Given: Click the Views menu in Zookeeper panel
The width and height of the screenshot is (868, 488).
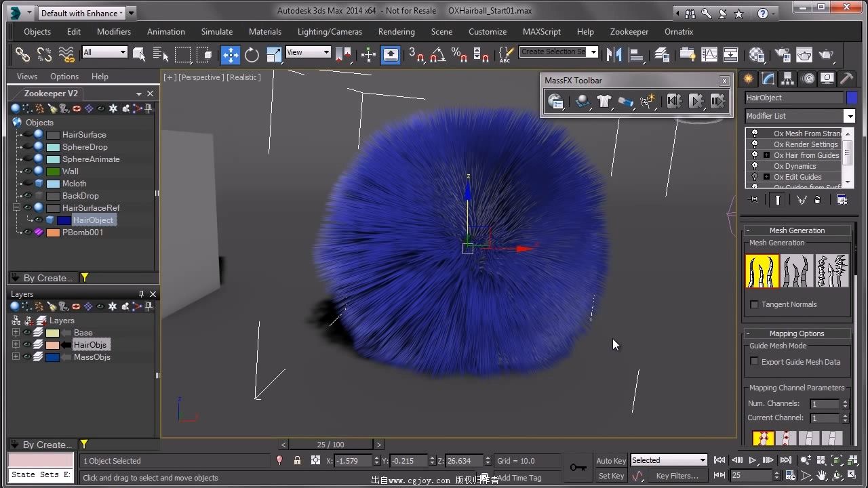Looking at the screenshot, I should [x=27, y=77].
